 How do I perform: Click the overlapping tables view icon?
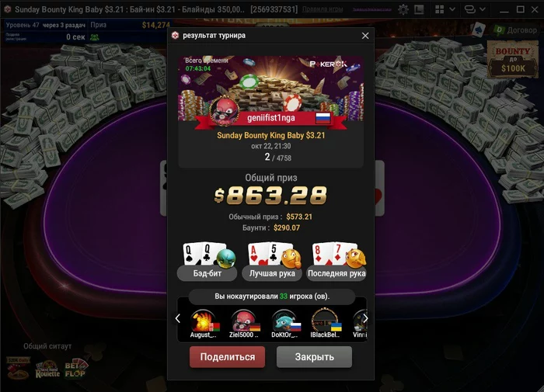pyautogui.click(x=469, y=9)
